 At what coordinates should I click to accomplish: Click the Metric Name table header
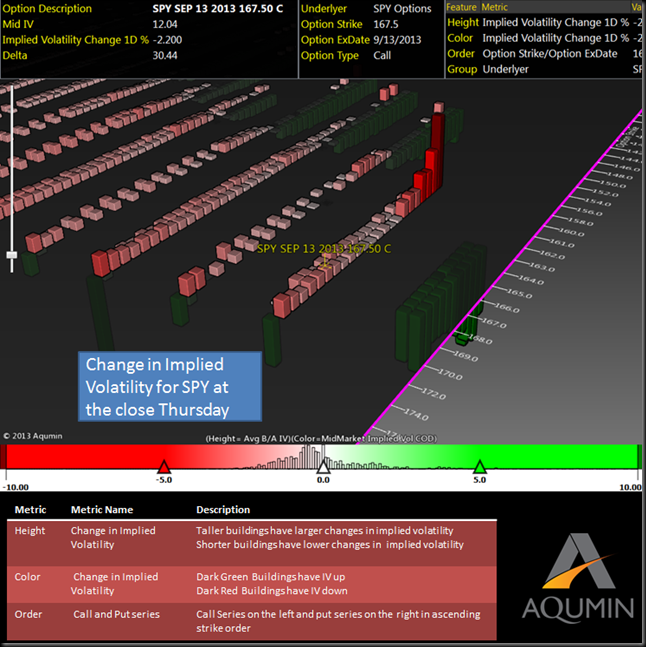tap(102, 510)
